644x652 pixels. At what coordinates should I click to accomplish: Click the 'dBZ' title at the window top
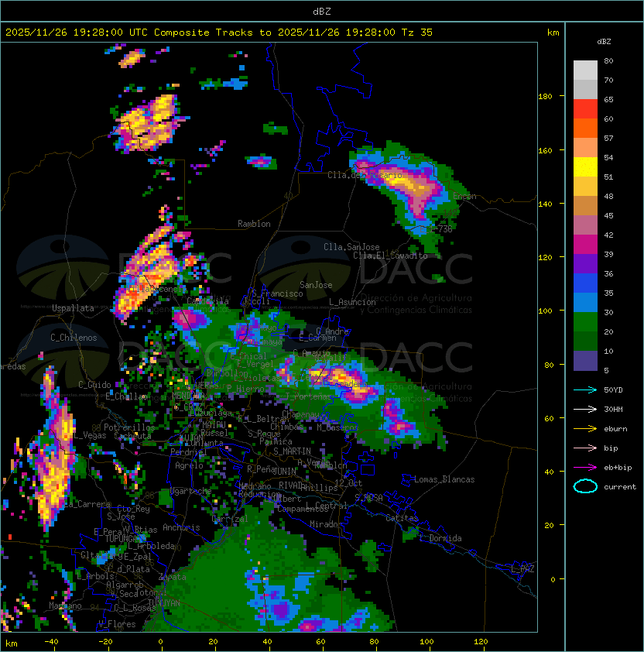(322, 12)
